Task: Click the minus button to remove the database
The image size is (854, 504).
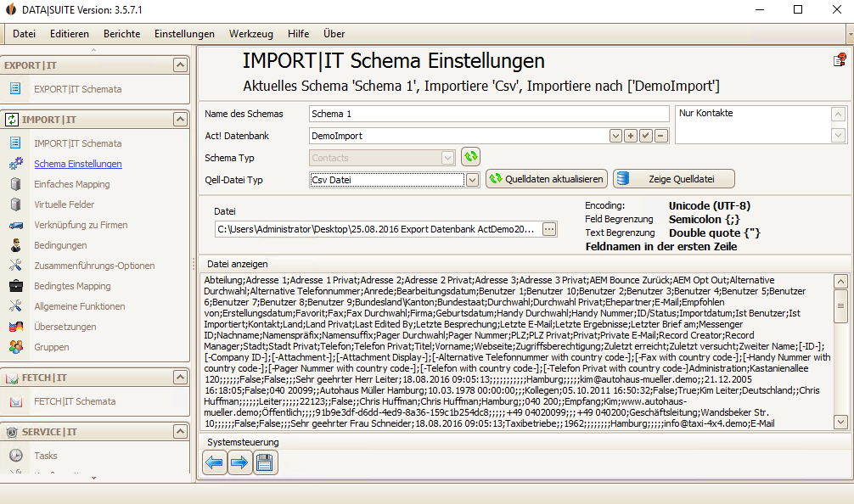Action: click(661, 136)
